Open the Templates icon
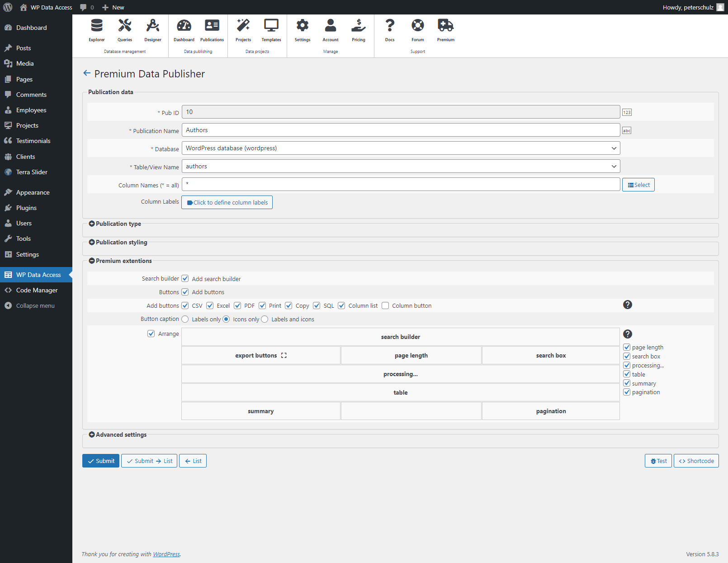This screenshot has width=728, height=563. [271, 30]
